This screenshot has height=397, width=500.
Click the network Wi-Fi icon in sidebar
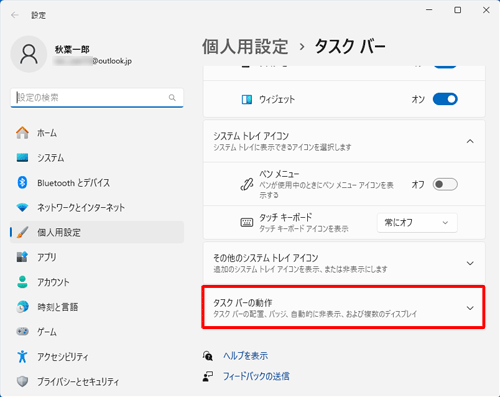click(22, 207)
